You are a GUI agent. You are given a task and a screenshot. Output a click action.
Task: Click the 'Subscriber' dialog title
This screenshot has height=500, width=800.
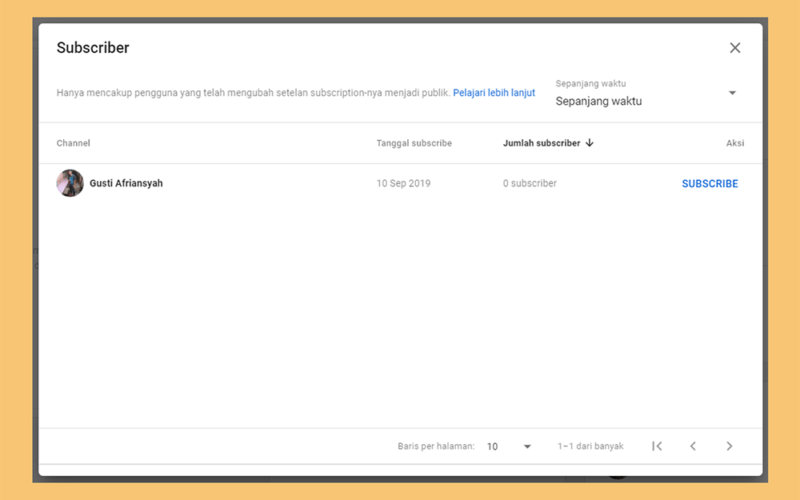93,48
